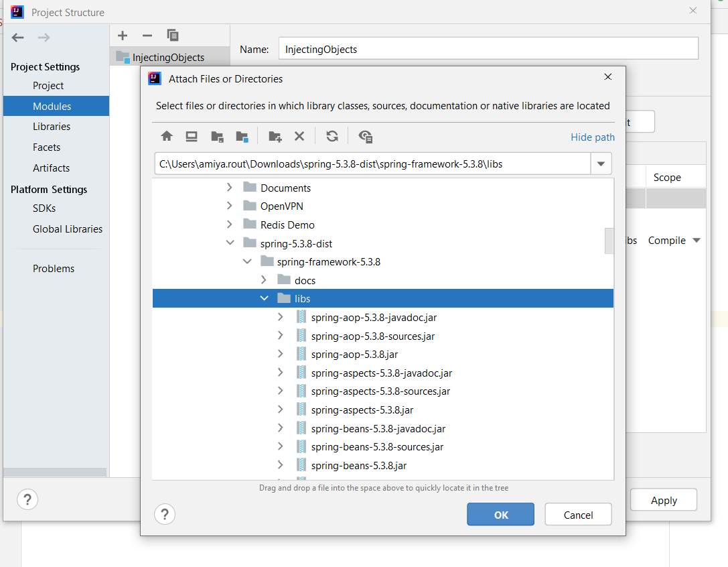
Task: Expand the OpenVPN folder
Action: click(x=229, y=206)
